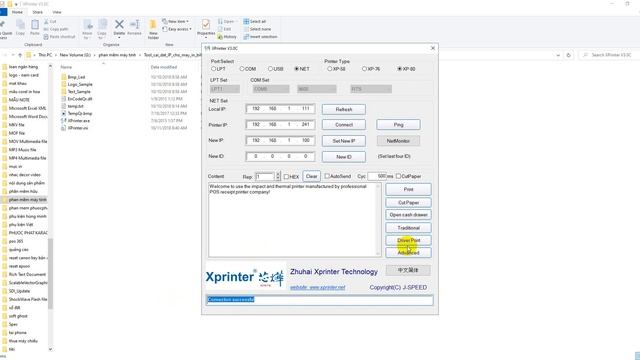
Task: Switch to the Home ribbon tab
Action: click(17, 12)
